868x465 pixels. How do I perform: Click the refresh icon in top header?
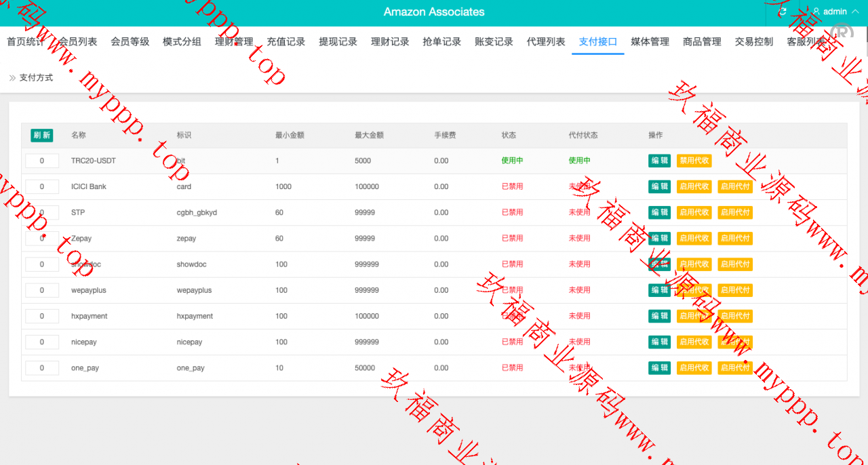coord(783,12)
